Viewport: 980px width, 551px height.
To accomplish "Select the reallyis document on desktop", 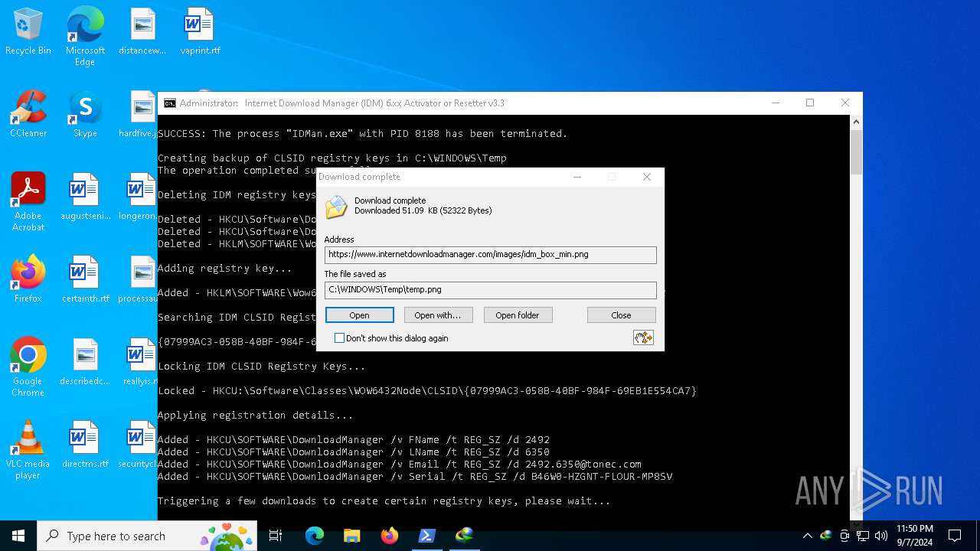I will [139, 362].
